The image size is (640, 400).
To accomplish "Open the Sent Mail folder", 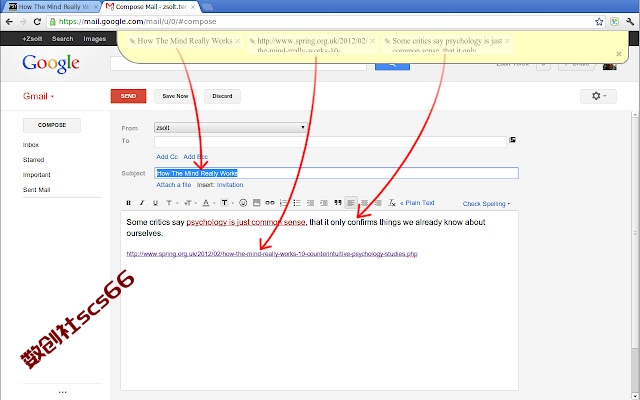I will [x=36, y=190].
